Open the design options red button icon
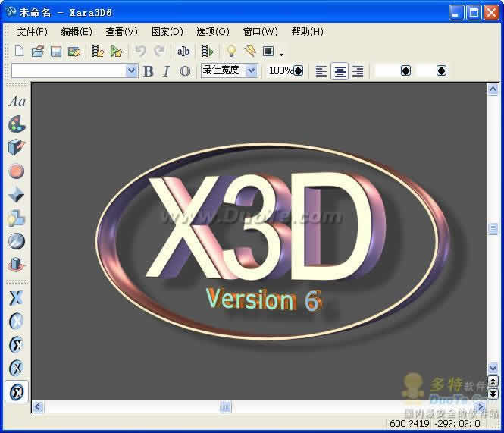504x433 pixels. point(17,171)
